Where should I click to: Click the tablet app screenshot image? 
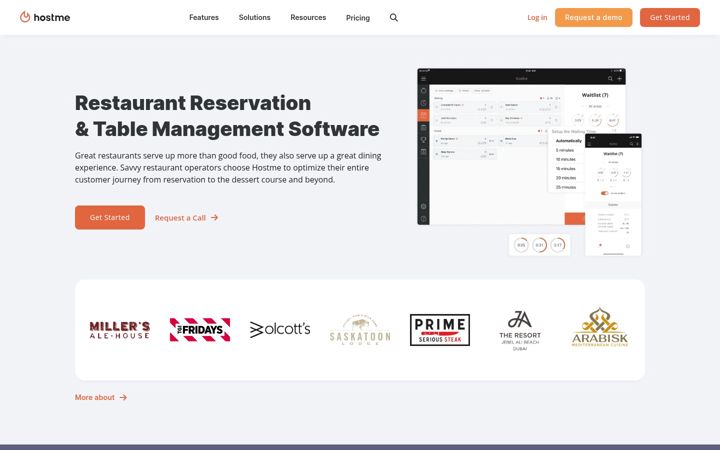coord(521,147)
